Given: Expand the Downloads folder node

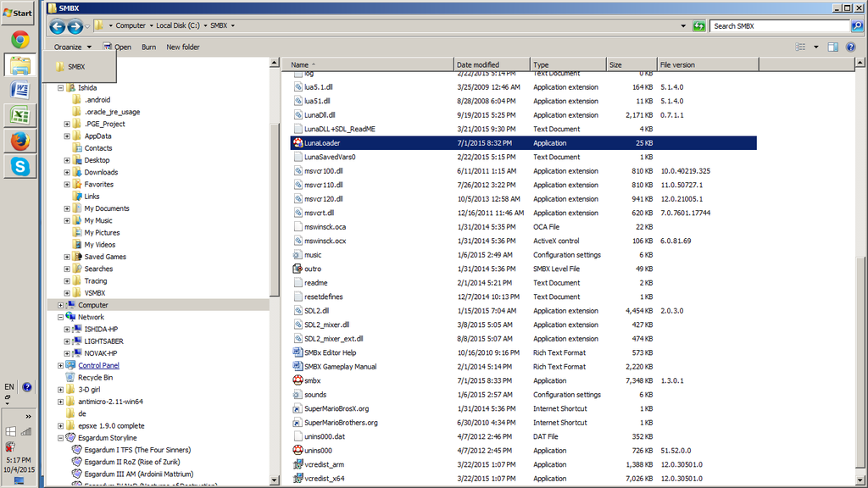Looking at the screenshot, I should (x=67, y=173).
